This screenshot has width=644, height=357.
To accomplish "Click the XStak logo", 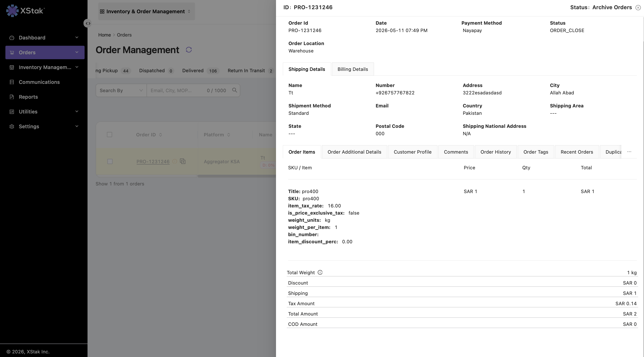I will coord(25,11).
